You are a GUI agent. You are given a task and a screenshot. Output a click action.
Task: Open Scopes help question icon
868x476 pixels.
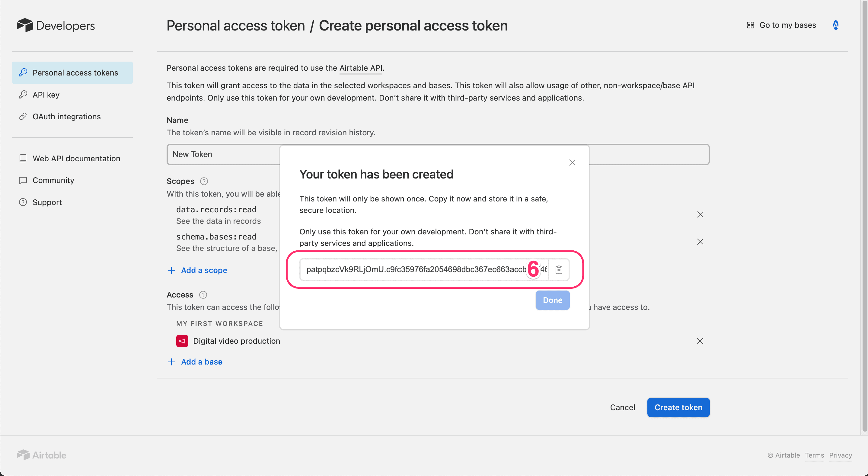coord(204,181)
